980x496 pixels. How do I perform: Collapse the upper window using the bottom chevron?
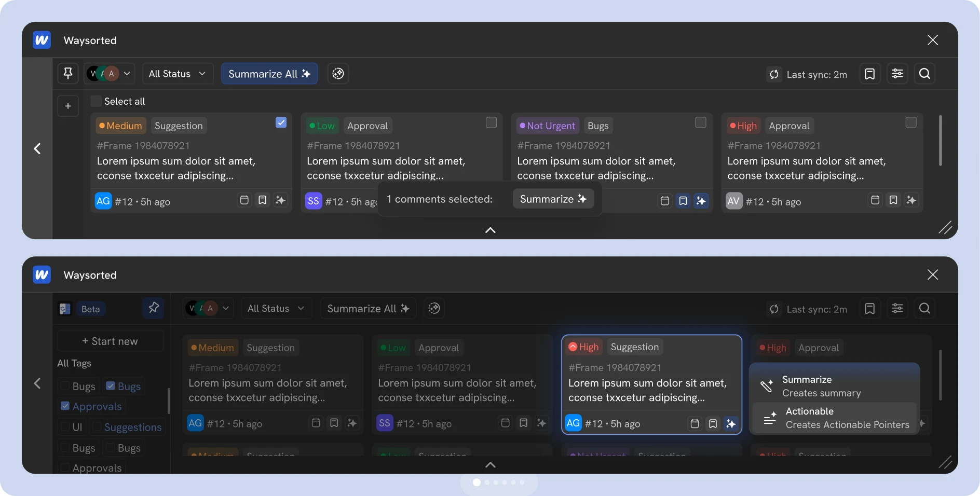click(x=490, y=230)
